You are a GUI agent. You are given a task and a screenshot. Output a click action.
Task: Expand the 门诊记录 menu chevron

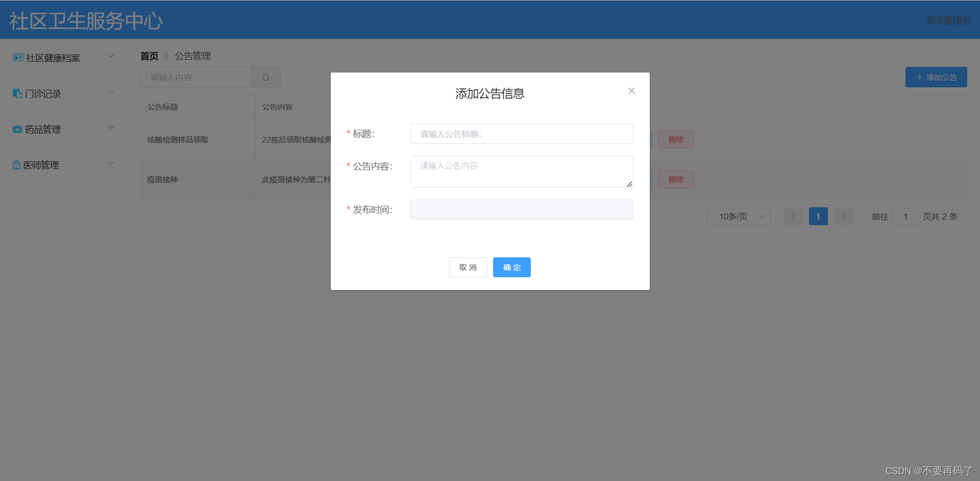[x=111, y=92]
